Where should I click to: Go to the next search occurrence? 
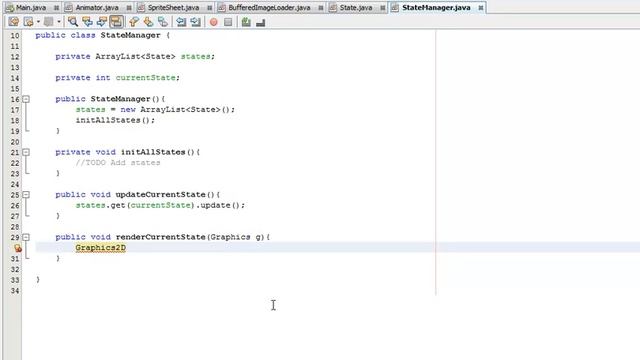[x=102, y=22]
